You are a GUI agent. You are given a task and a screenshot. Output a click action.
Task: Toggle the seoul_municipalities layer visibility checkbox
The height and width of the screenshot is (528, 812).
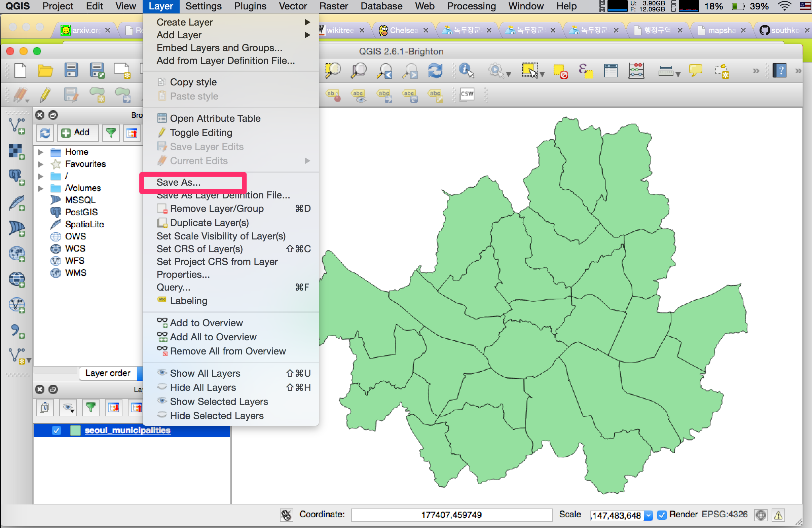(x=57, y=430)
